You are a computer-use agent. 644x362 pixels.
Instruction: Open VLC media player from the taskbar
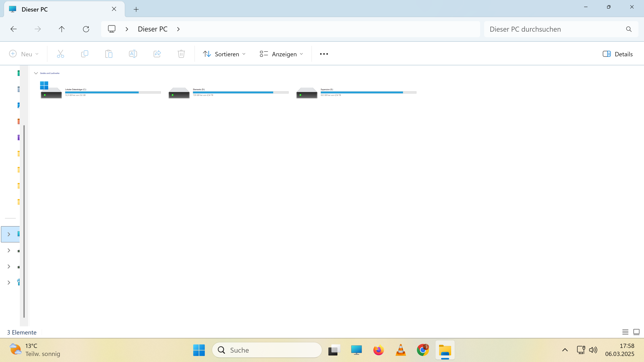pos(400,350)
